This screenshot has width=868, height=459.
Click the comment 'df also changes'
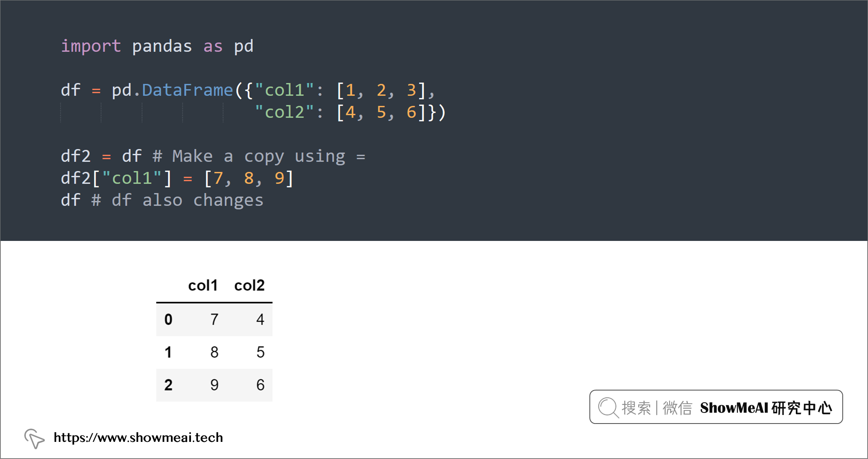click(177, 201)
